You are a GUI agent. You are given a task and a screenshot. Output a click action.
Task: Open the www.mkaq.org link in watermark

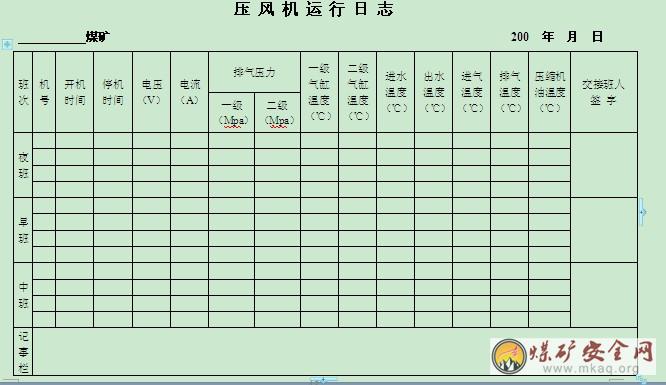click(591, 368)
